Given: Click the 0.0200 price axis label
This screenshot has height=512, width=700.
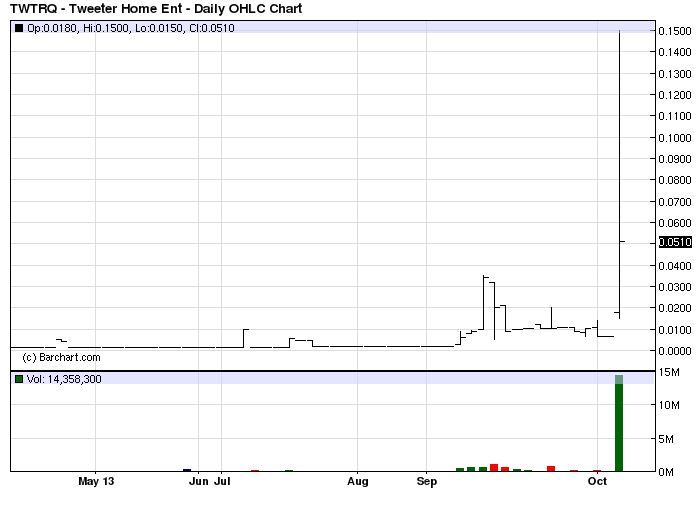Looking at the screenshot, I should pos(675,308).
